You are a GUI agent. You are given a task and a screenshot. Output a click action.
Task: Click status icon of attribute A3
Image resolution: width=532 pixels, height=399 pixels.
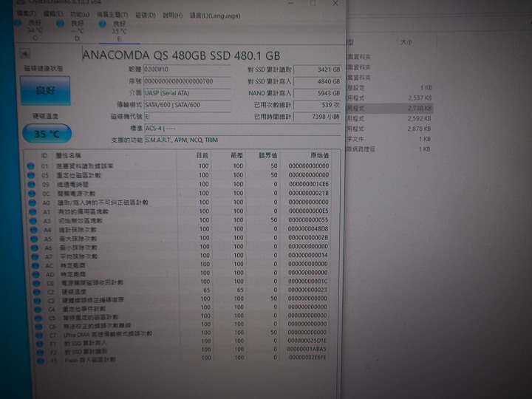(x=33, y=221)
